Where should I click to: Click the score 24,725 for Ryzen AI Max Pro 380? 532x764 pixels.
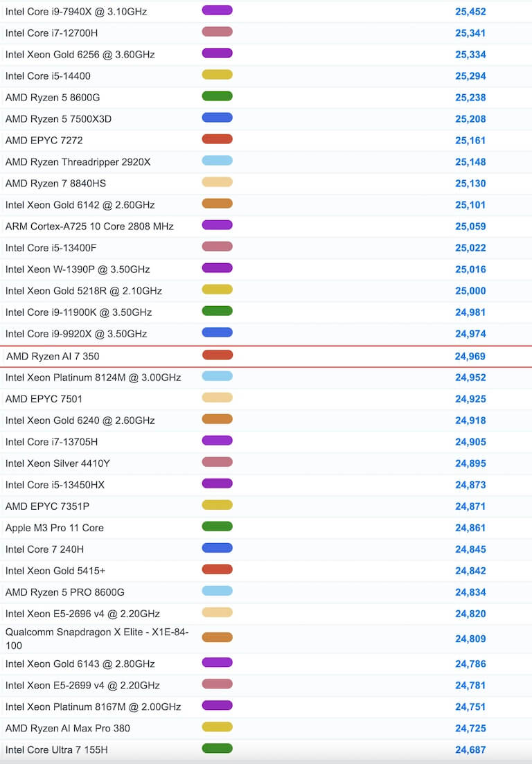(470, 728)
